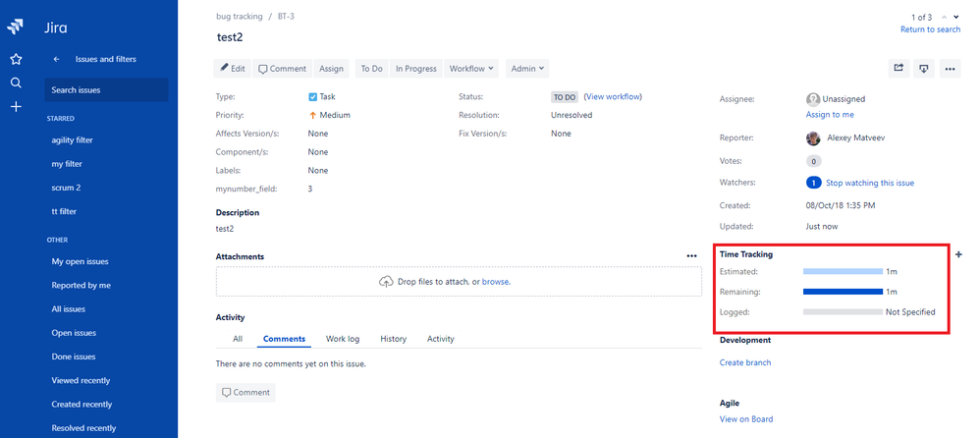
Task: Select Done issues filter
Action: (73, 356)
